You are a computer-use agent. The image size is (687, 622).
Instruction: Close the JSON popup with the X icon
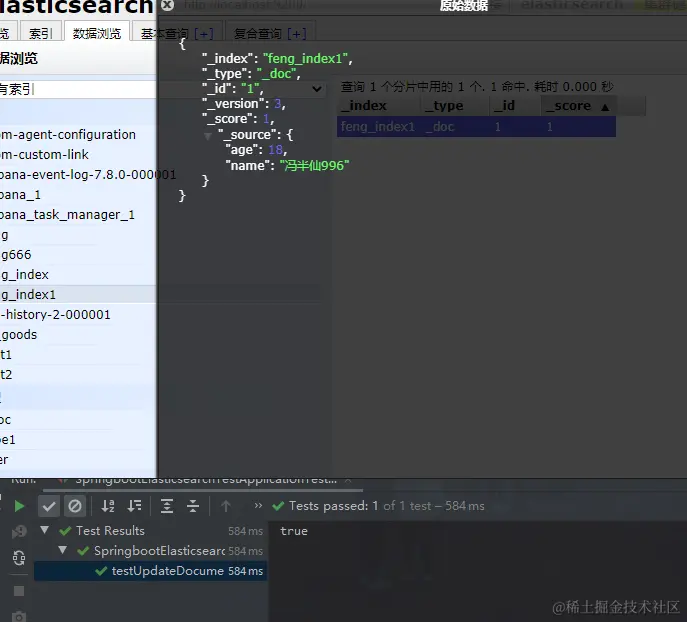point(167,5)
